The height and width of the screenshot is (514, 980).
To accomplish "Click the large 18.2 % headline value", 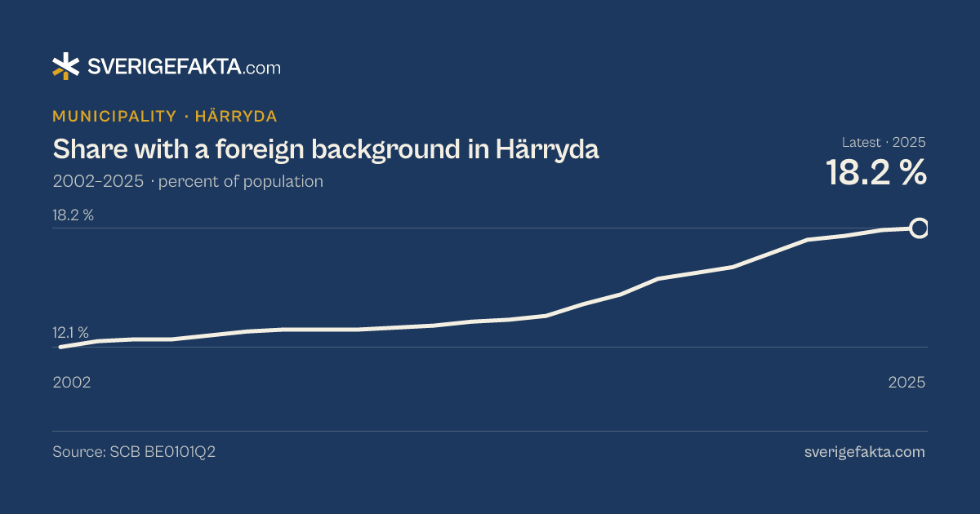I will pyautogui.click(x=875, y=173).
